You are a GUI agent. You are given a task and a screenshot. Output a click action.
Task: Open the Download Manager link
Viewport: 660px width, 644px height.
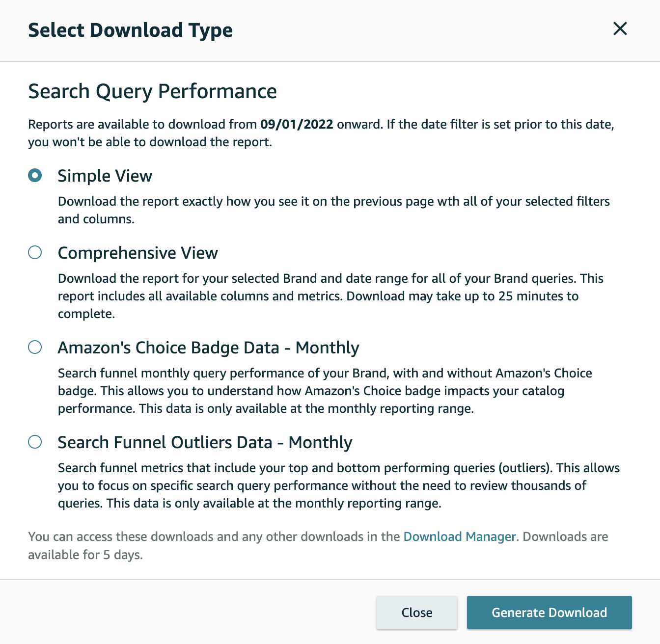(x=460, y=537)
